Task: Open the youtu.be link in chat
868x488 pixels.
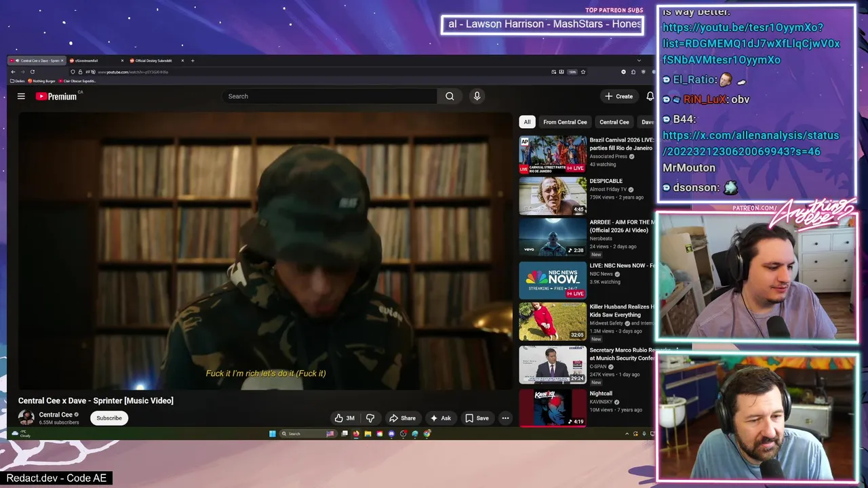Action: pos(751,43)
